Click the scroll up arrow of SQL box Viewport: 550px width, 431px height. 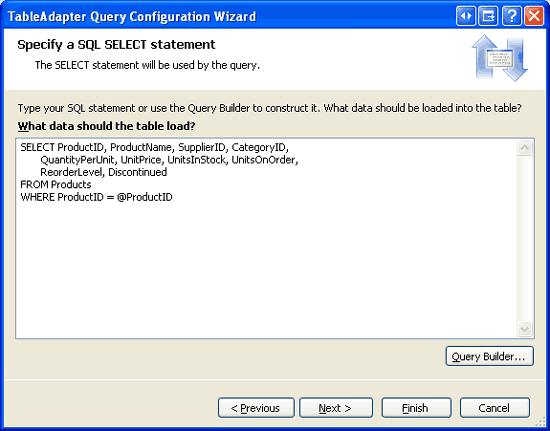(x=524, y=148)
